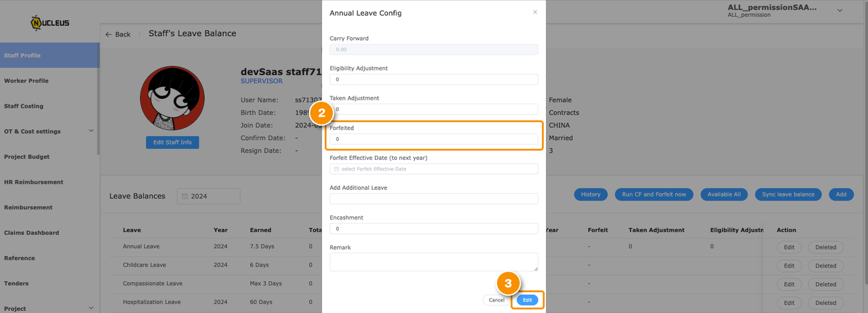Image resolution: width=868 pixels, height=313 pixels.
Task: Click the Back arrow icon
Action: 108,34
